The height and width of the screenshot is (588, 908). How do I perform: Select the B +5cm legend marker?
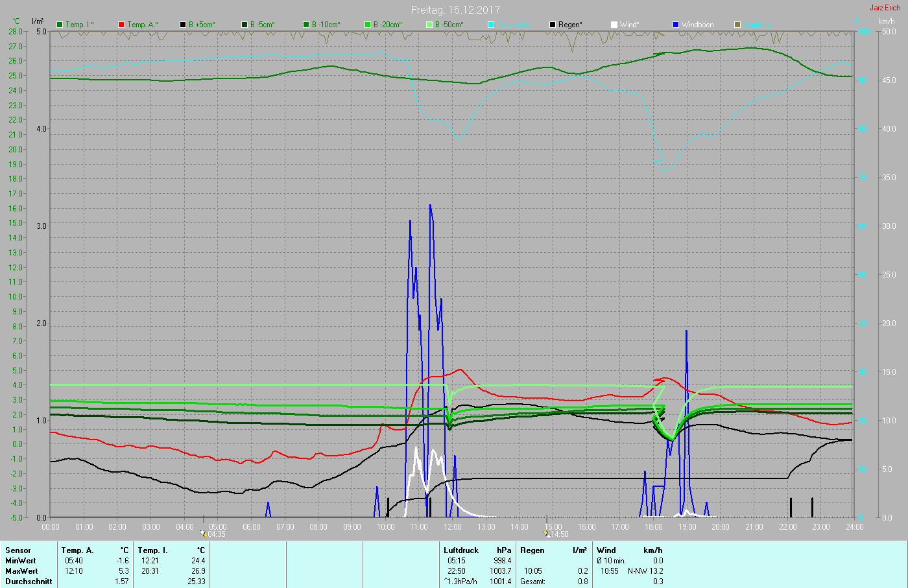(183, 25)
